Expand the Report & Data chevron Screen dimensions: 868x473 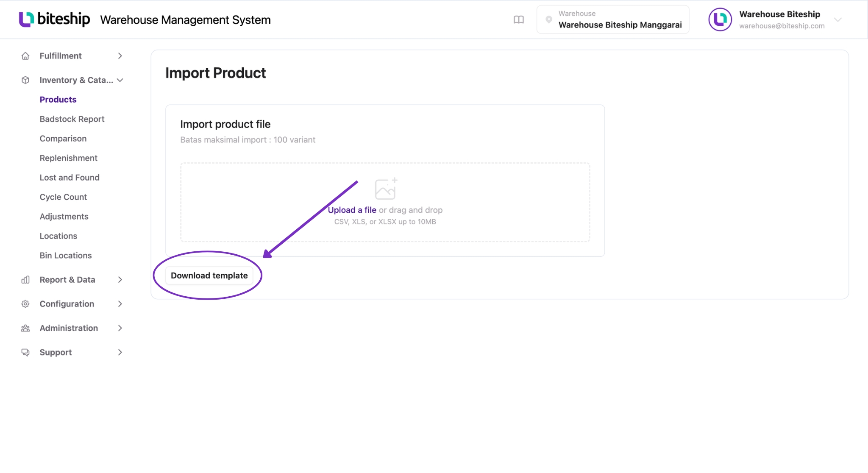[x=120, y=280]
